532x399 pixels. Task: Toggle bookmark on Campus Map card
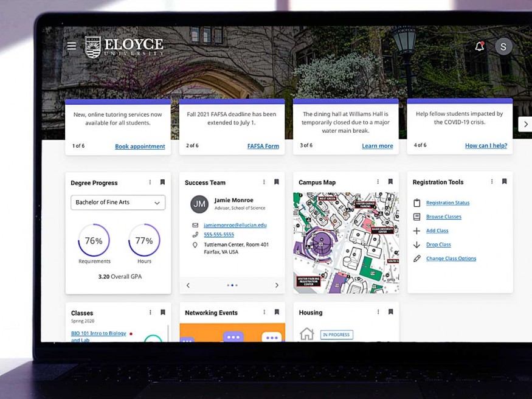click(390, 182)
